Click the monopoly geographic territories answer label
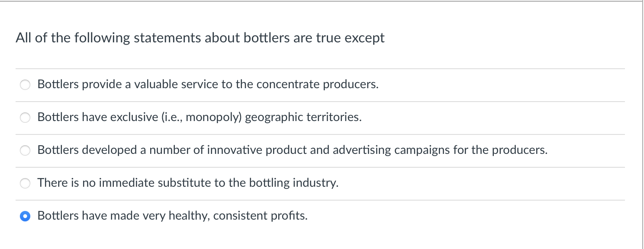This screenshot has width=644, height=249. [x=200, y=117]
